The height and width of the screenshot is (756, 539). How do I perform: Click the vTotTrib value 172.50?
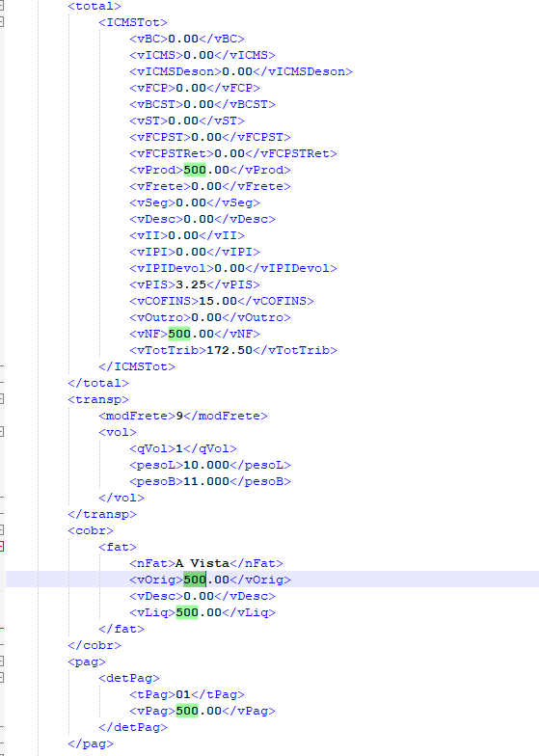pos(229,350)
